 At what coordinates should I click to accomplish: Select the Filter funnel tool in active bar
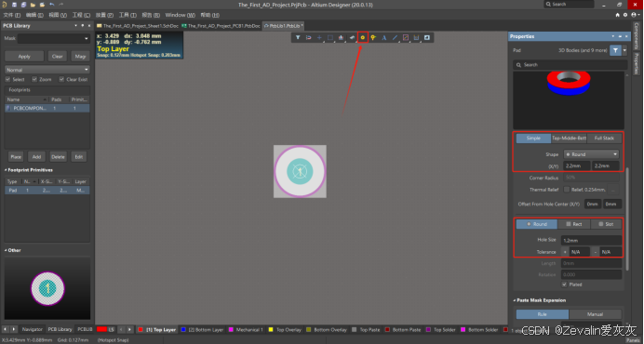click(298, 37)
